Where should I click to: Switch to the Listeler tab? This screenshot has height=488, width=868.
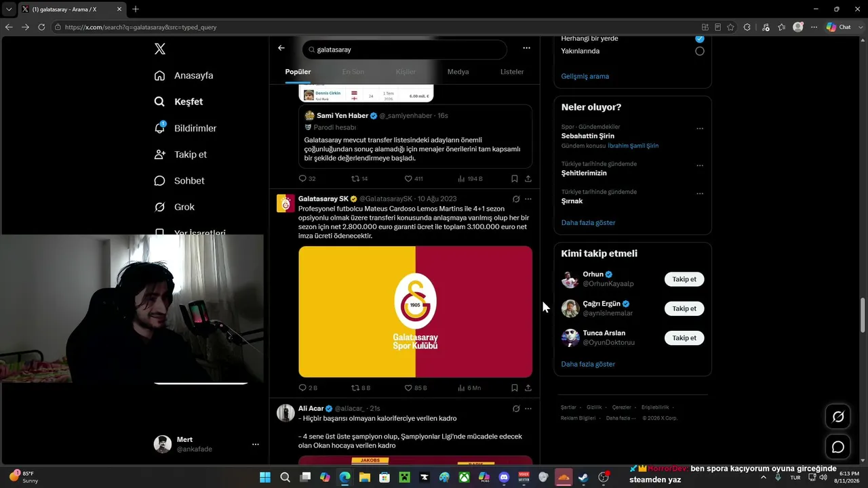pos(512,72)
